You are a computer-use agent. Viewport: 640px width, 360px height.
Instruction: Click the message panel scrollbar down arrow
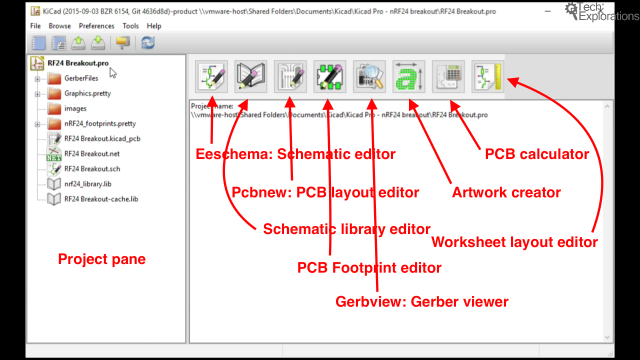607,337
